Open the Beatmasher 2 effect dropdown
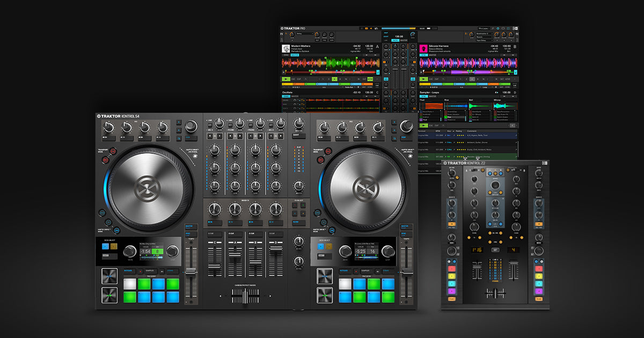The image size is (644, 338). (x=484, y=34)
